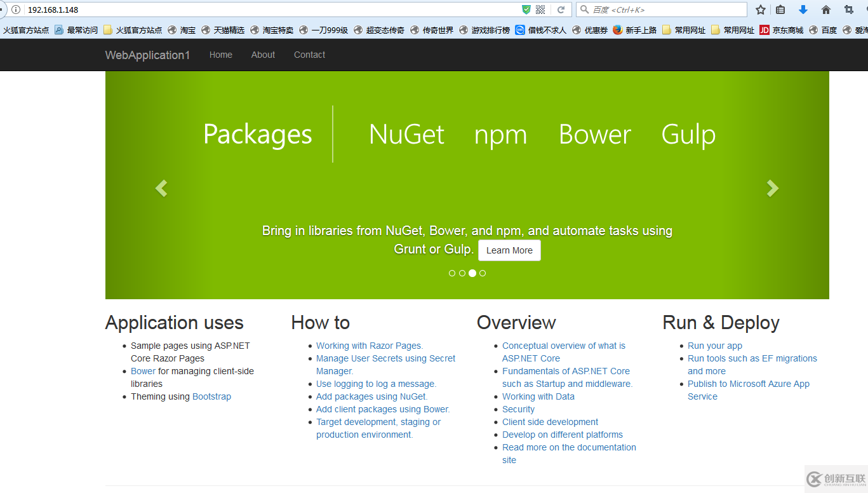Select the last carousel indicator dot

click(x=483, y=273)
